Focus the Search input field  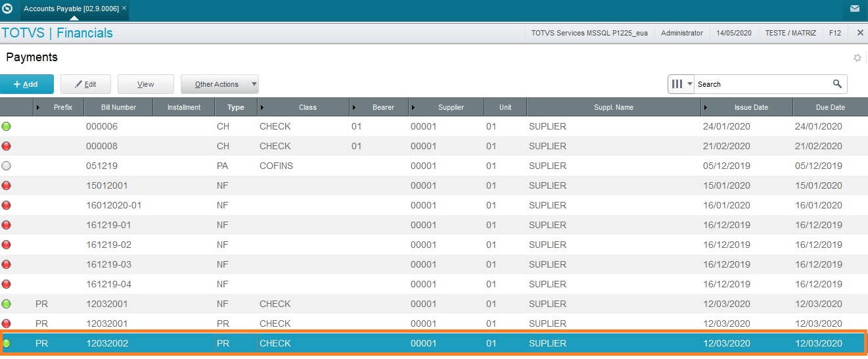tap(762, 84)
